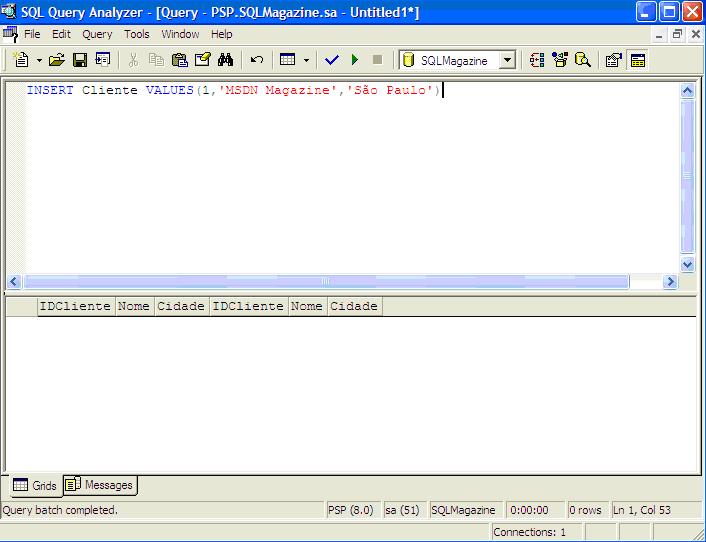Screen dimensions: 706x542
Task: Click the Object Search magnifier icon
Action: [583, 60]
